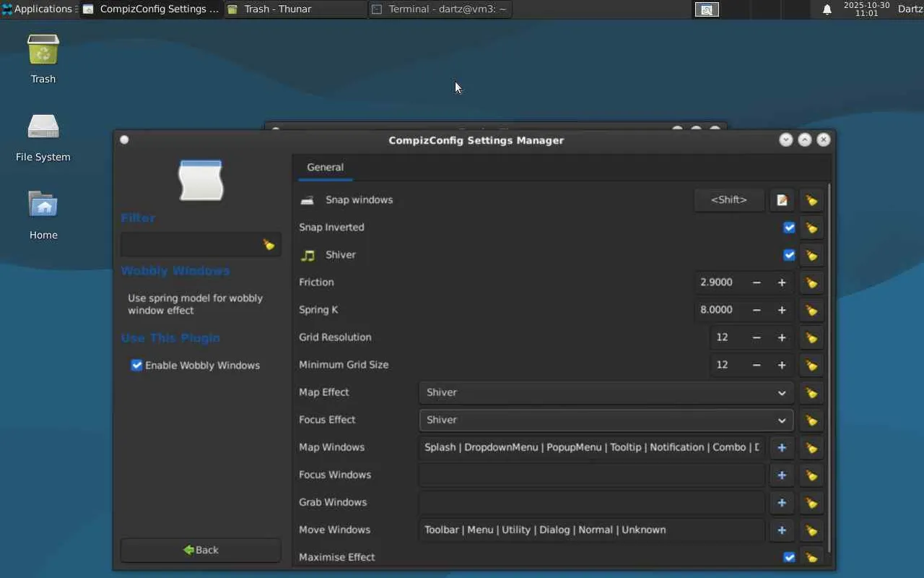Click the "Maximise Effect" option label
The image size is (924, 578).
[x=337, y=557]
